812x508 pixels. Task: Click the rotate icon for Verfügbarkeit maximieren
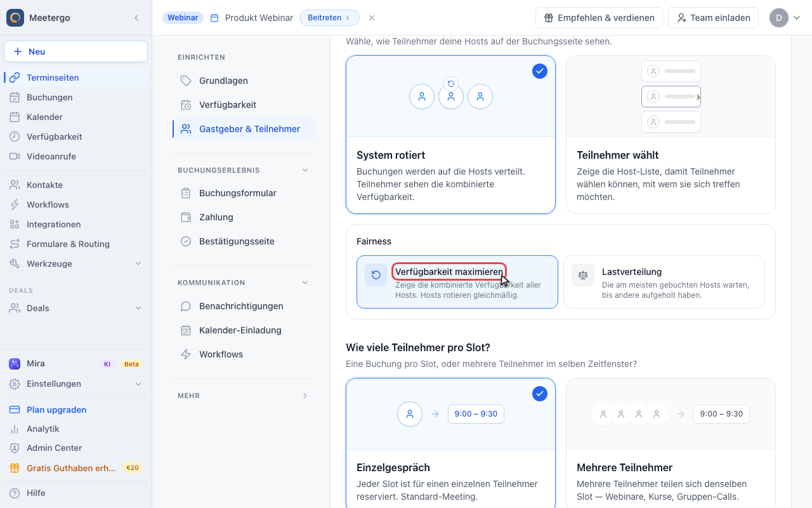(x=376, y=275)
